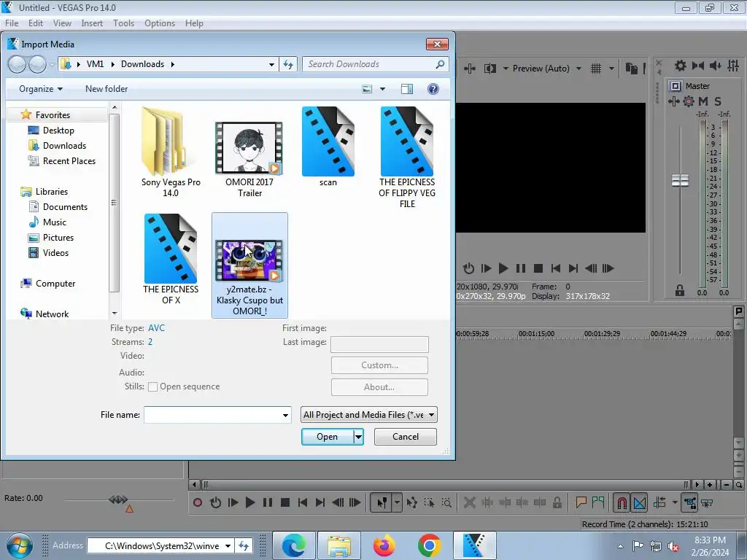Click the Master volume fader handle

(x=681, y=181)
